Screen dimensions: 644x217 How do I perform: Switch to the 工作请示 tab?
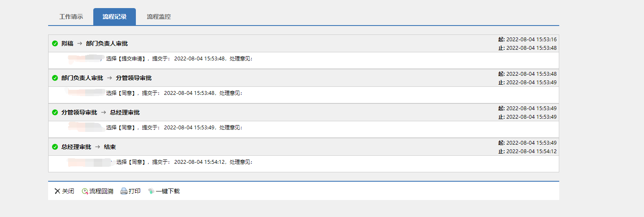(71, 17)
